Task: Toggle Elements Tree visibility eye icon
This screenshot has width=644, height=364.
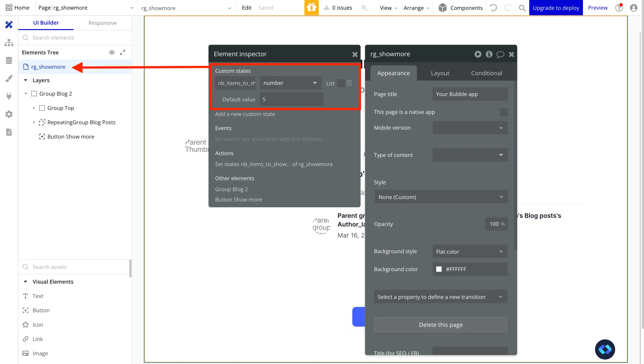Action: coord(112,52)
